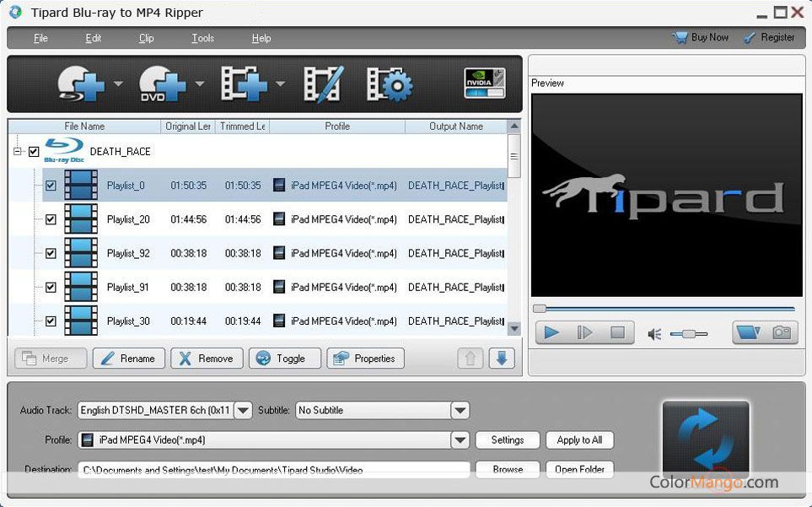Click the Rename button

[x=129, y=359]
